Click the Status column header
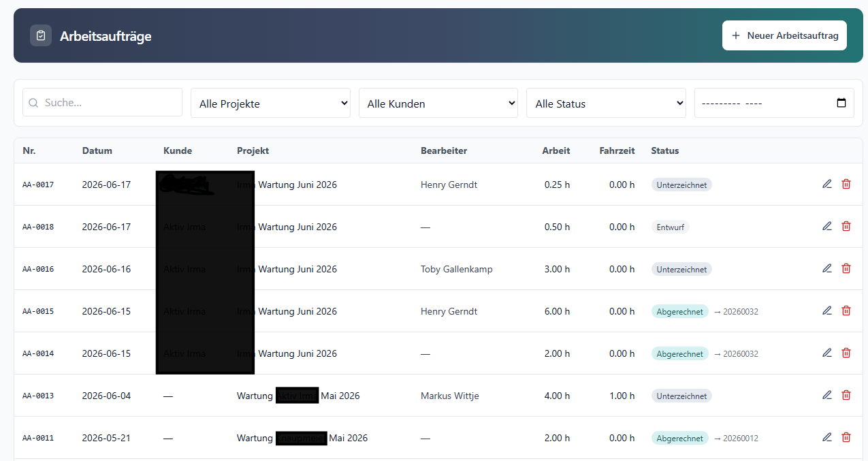Viewport: 868px width, 461px height. coord(665,150)
